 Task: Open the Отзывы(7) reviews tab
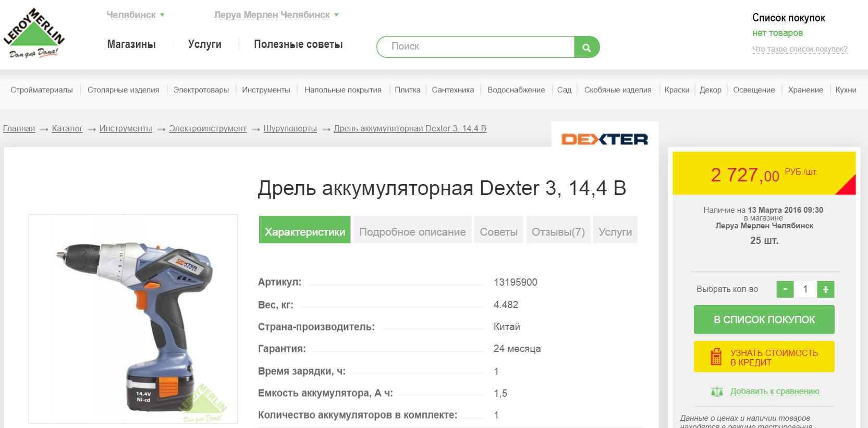pos(558,232)
